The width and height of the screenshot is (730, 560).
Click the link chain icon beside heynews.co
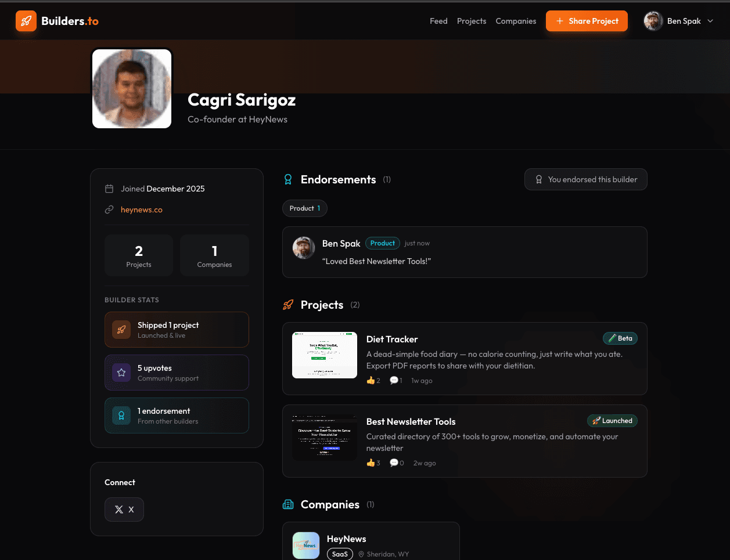click(x=109, y=209)
